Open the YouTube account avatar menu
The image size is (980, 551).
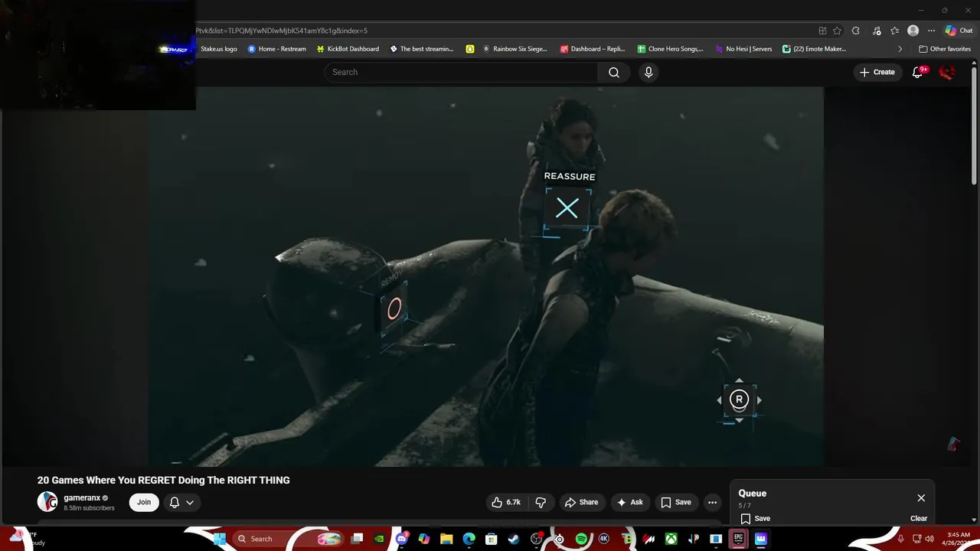pyautogui.click(x=947, y=72)
